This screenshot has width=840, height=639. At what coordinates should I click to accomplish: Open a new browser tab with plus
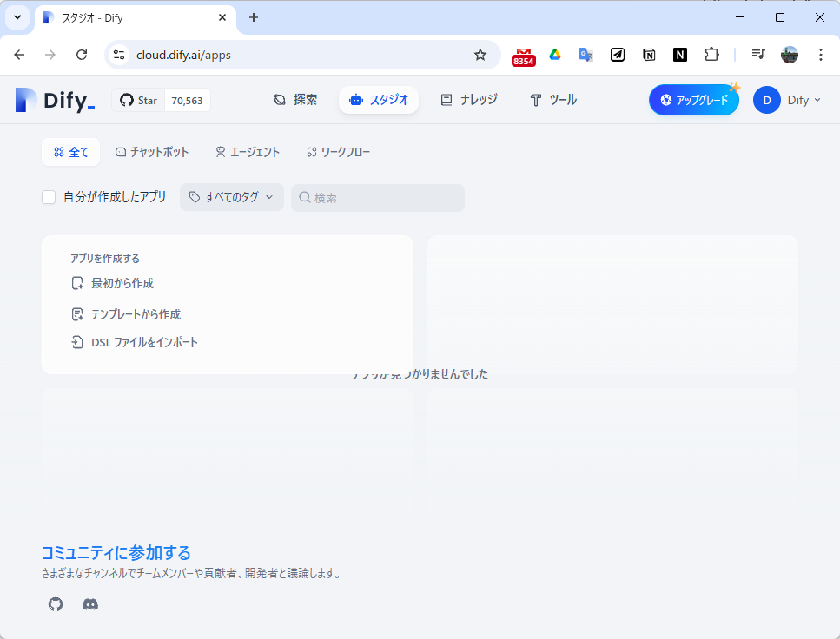point(254,17)
